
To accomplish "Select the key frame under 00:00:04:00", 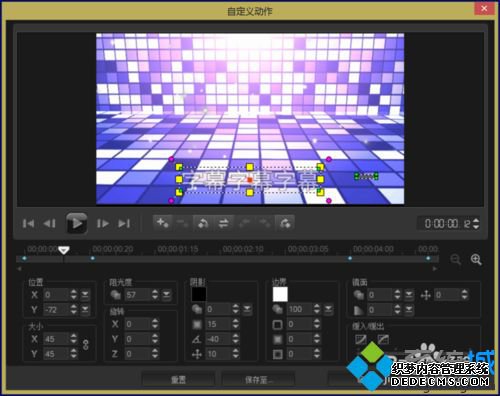I will coord(350,258).
